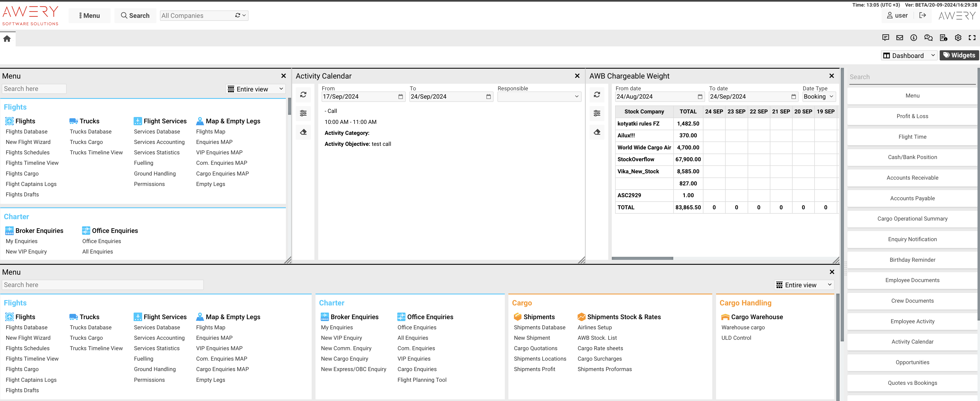
Task: Open the mail envelope icon
Action: point(899,38)
